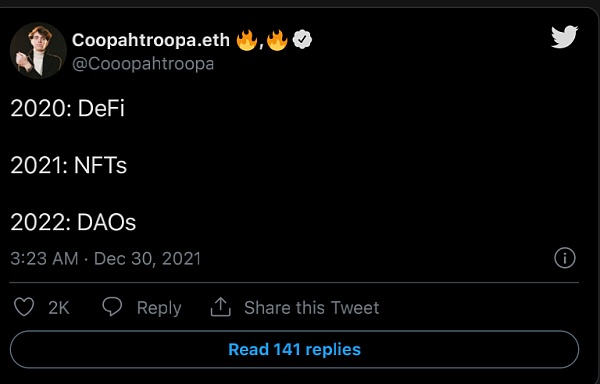The height and width of the screenshot is (384, 600).
Task: Open the Twitter bird logo link
Action: point(564,37)
